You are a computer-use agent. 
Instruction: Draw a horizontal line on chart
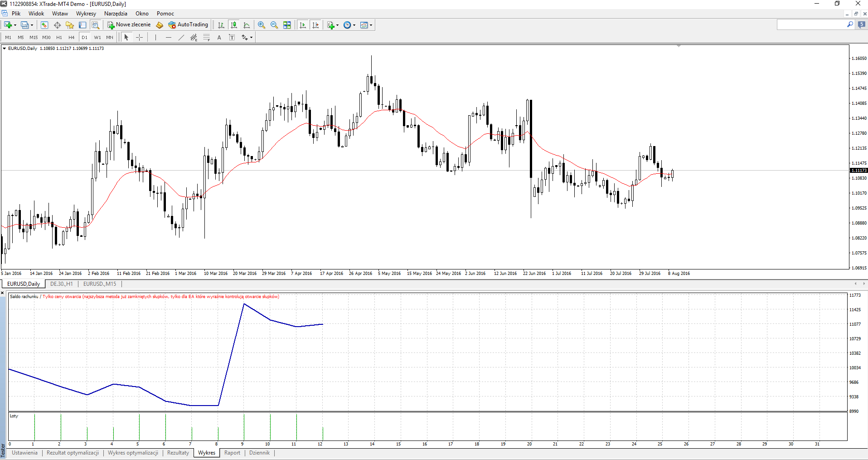click(x=169, y=38)
